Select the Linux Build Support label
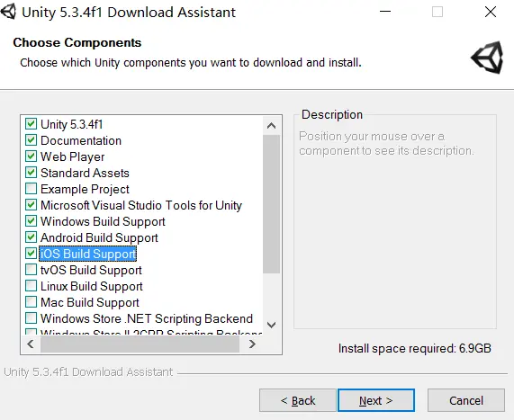 coord(92,286)
